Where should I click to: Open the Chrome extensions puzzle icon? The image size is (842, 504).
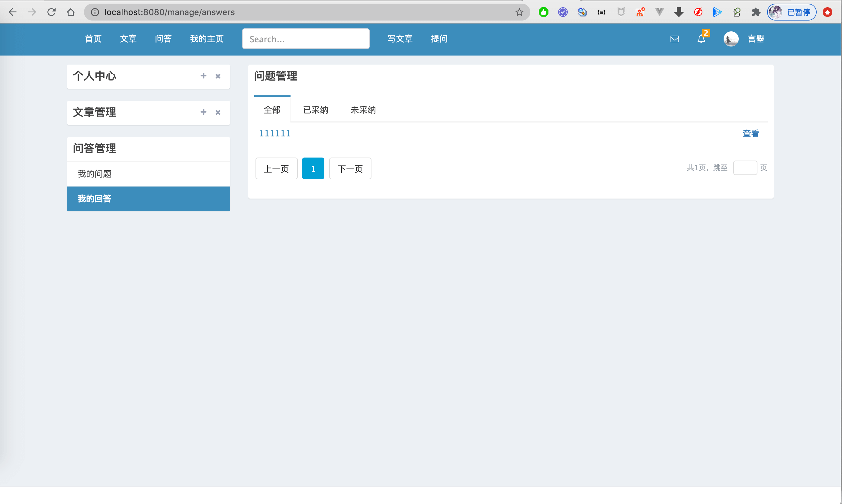756,12
